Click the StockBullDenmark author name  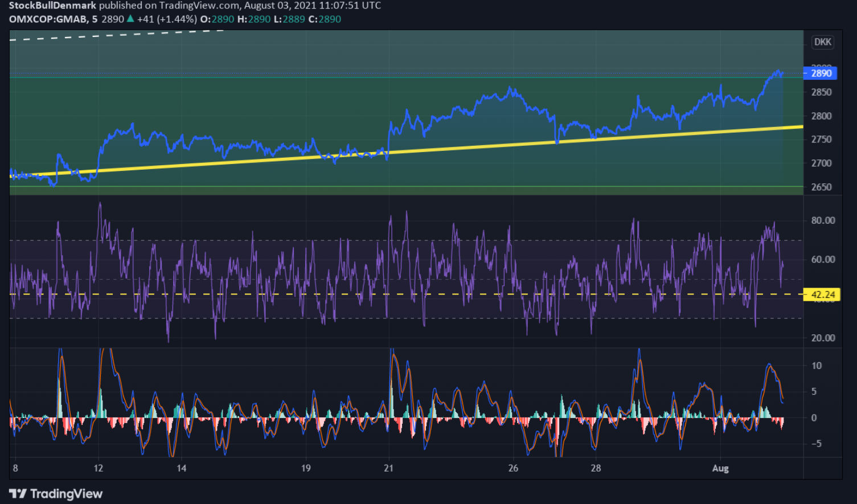52,5
